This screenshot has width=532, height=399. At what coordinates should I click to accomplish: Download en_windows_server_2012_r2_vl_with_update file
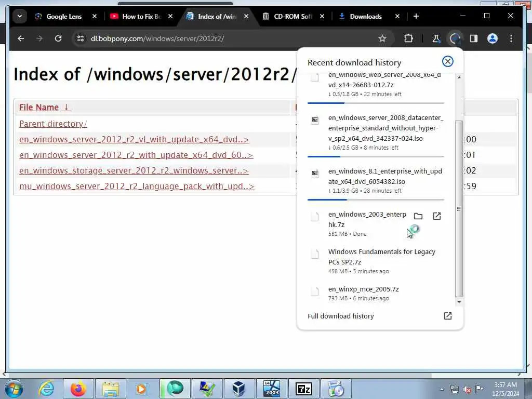[x=134, y=139]
